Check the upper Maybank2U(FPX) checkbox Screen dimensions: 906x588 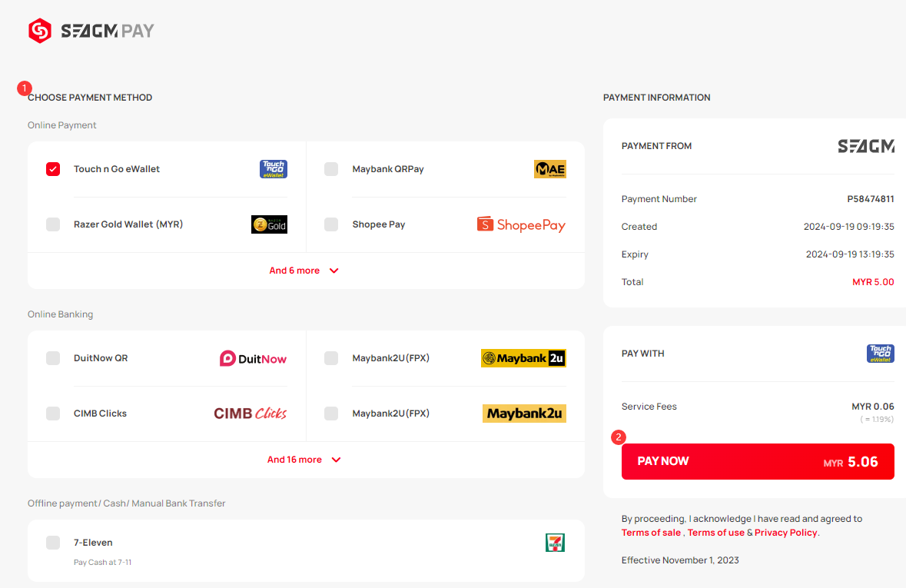click(x=331, y=358)
